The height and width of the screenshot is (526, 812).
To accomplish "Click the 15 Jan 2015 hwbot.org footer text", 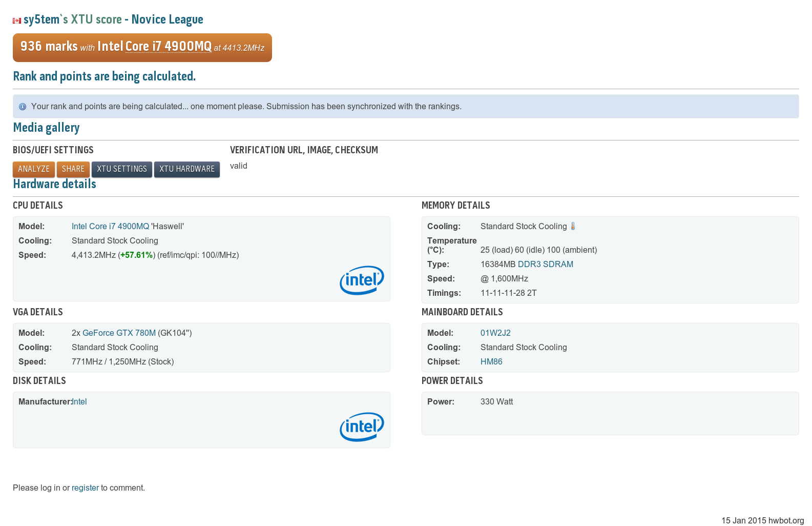I will pyautogui.click(x=763, y=520).
